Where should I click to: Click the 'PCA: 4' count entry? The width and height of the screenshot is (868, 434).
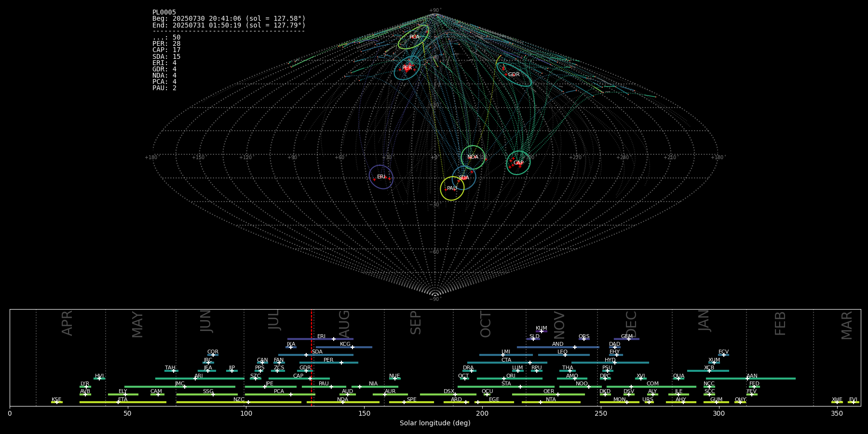tap(164, 82)
